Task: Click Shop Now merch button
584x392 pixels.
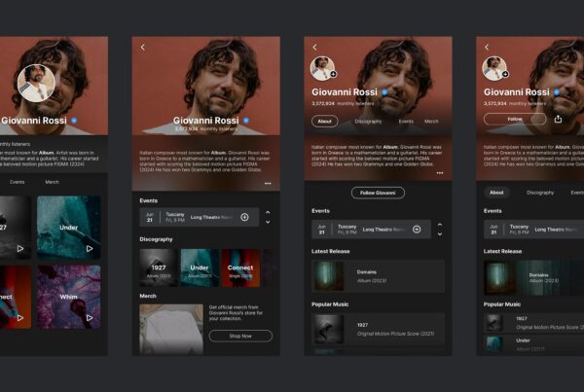Action: [239, 336]
